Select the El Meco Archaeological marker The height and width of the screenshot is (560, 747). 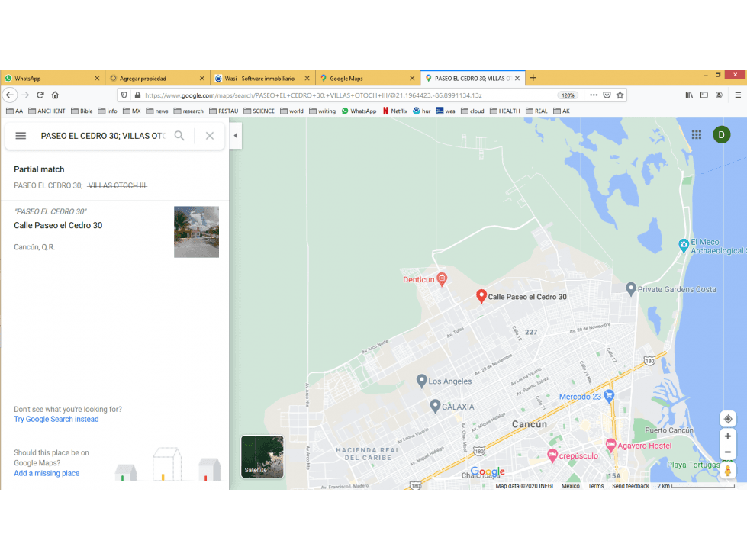[684, 246]
